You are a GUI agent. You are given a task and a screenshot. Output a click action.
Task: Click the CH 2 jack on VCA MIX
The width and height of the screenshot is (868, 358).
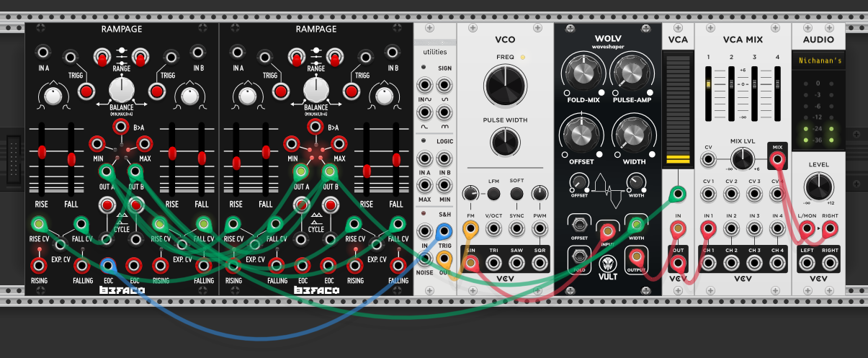coord(732,263)
